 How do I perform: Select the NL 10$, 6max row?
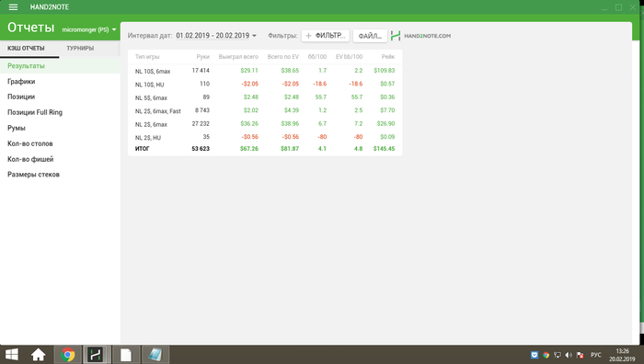point(265,71)
